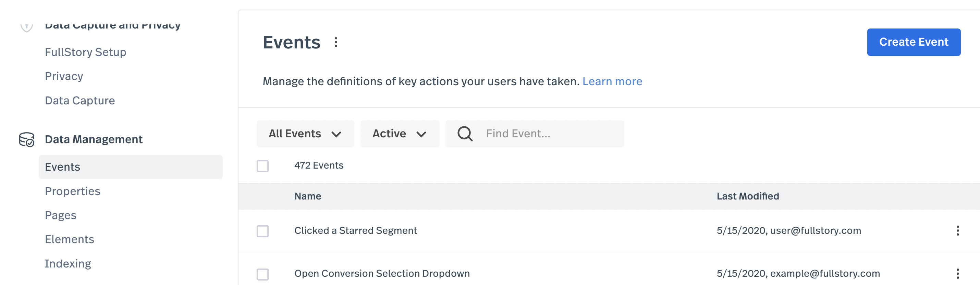This screenshot has height=285, width=980.
Task: Open options for Open Conversion Selection Dropdown
Action: tap(957, 273)
